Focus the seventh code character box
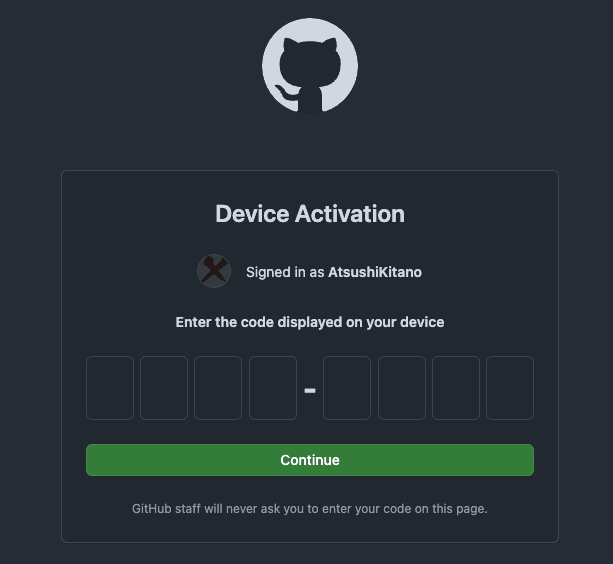 [456, 388]
